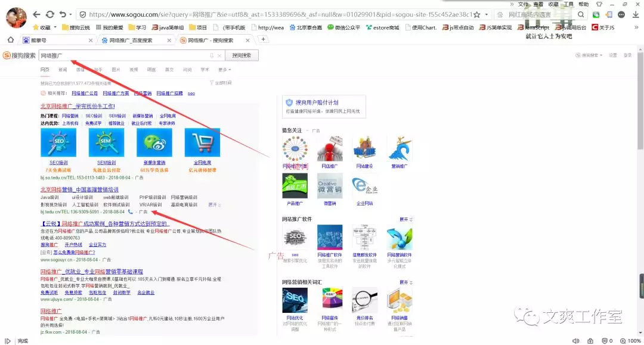Switch to the 网络推广_百度搜索 tab

tap(135, 40)
